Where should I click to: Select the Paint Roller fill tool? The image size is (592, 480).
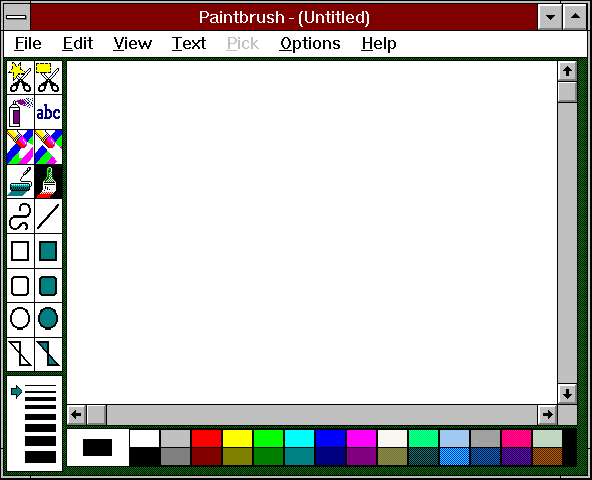click(20, 182)
